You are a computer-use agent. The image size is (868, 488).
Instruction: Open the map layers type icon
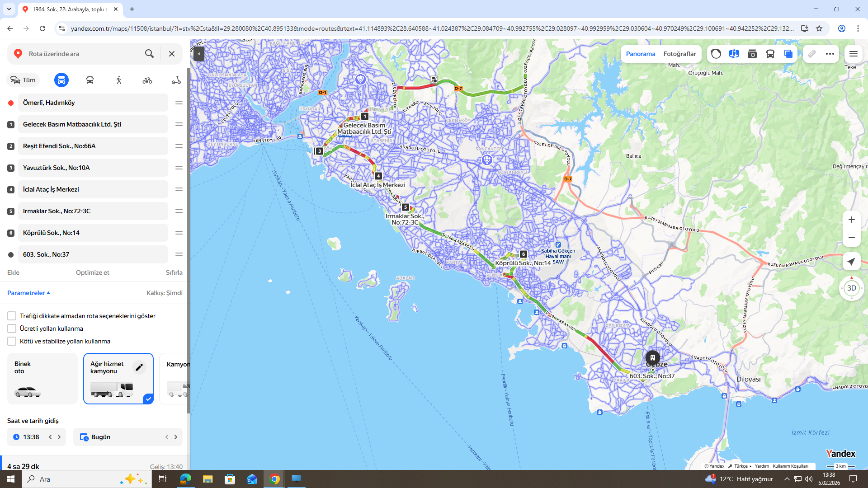(x=788, y=54)
